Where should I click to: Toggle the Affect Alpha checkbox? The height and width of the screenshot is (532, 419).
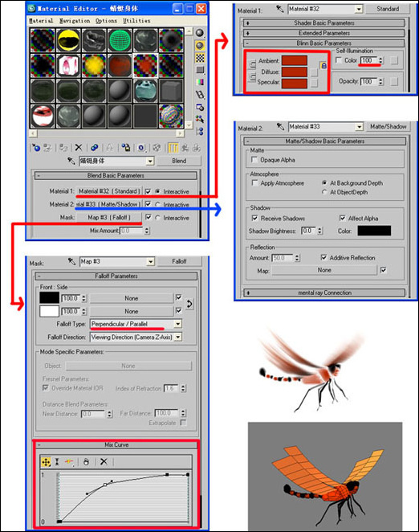[x=343, y=218]
